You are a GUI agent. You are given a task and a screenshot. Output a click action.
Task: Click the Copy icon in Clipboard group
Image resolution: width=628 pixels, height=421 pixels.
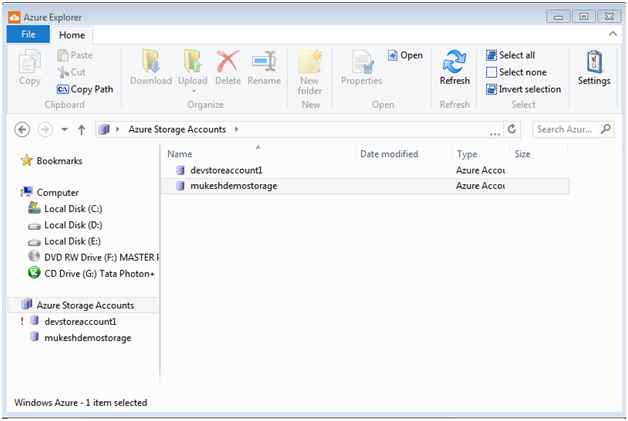click(x=30, y=63)
